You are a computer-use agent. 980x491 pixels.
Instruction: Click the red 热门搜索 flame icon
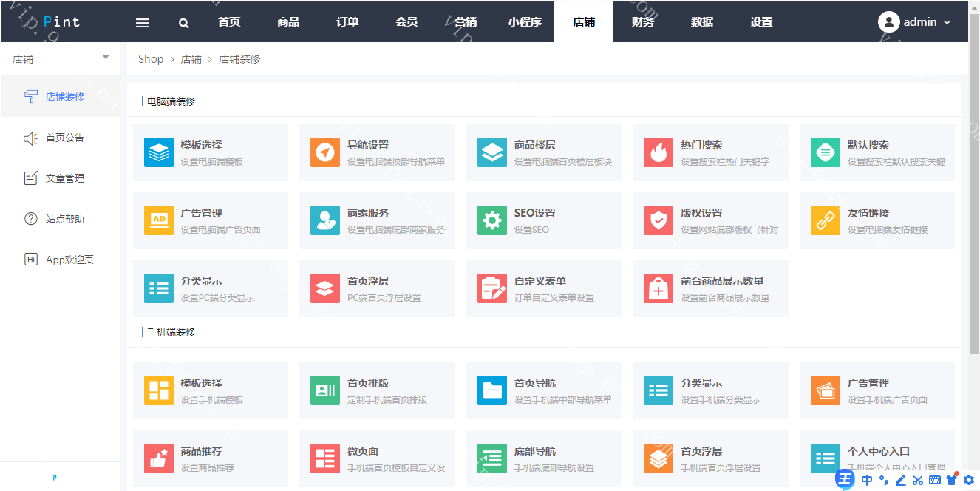coord(658,152)
